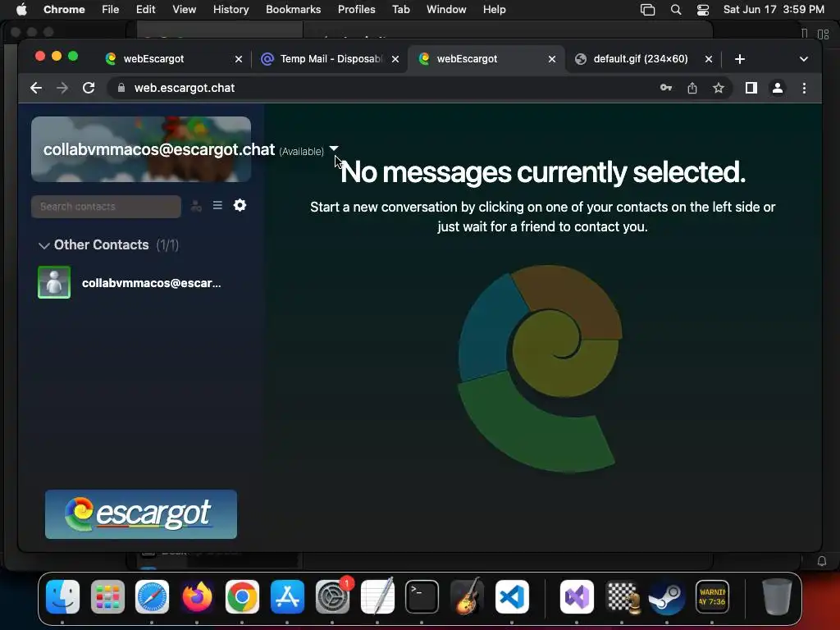This screenshot has height=630, width=840.
Task: Launch Safari from the Dock
Action: [x=152, y=597]
